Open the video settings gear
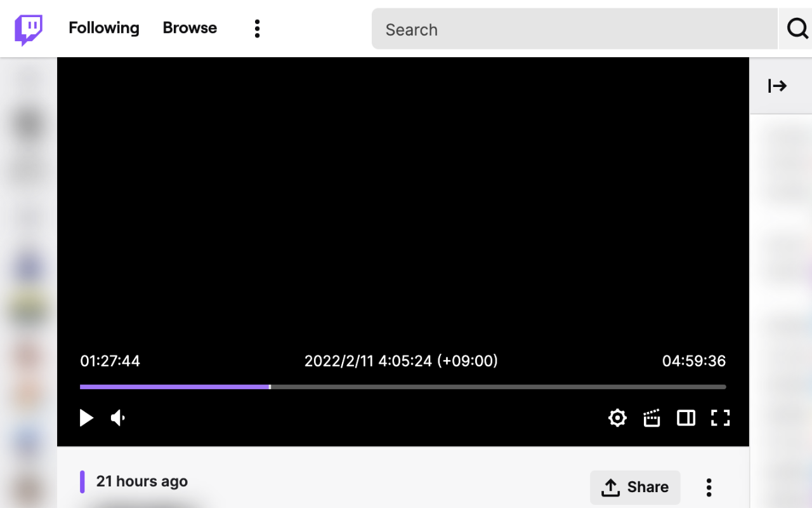812x508 pixels. [617, 418]
